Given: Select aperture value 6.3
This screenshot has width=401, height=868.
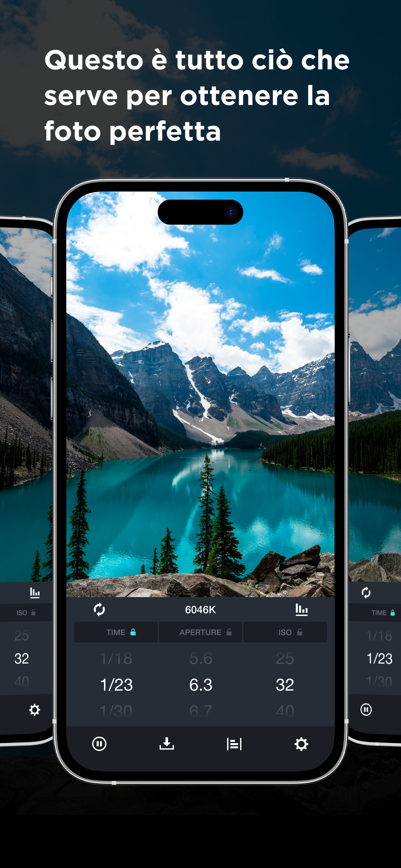Looking at the screenshot, I should [201, 685].
